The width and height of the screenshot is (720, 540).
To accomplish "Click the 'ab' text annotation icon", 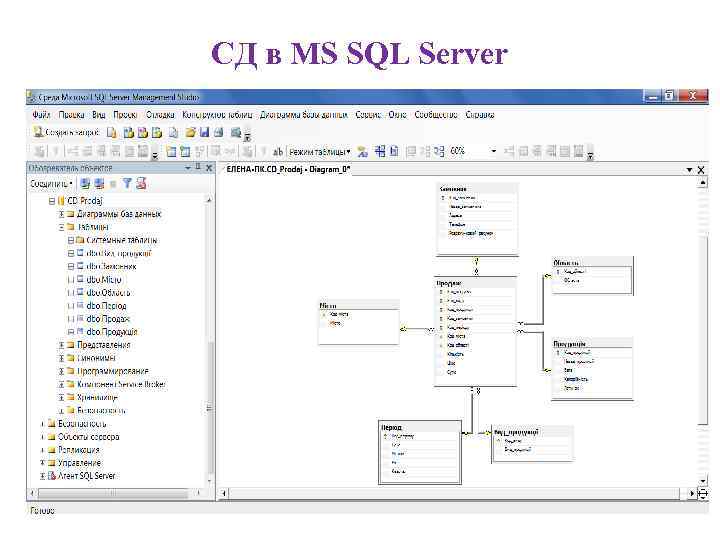I will pos(278,151).
